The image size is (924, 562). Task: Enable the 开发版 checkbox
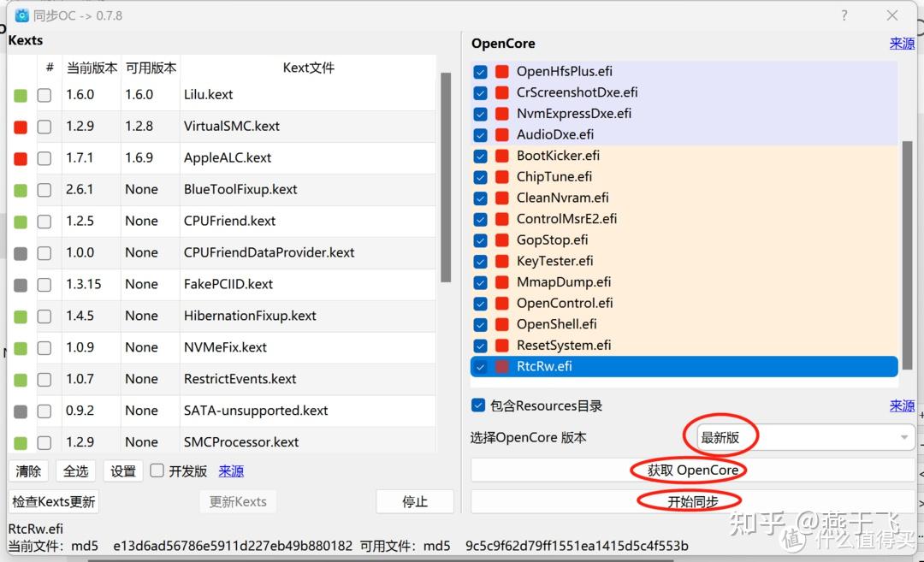coord(157,470)
